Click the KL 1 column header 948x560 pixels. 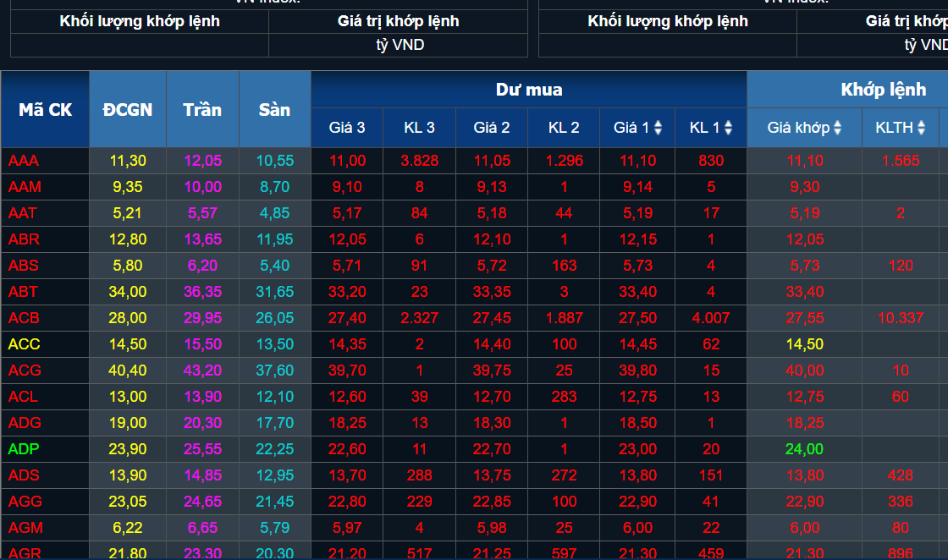tap(710, 128)
